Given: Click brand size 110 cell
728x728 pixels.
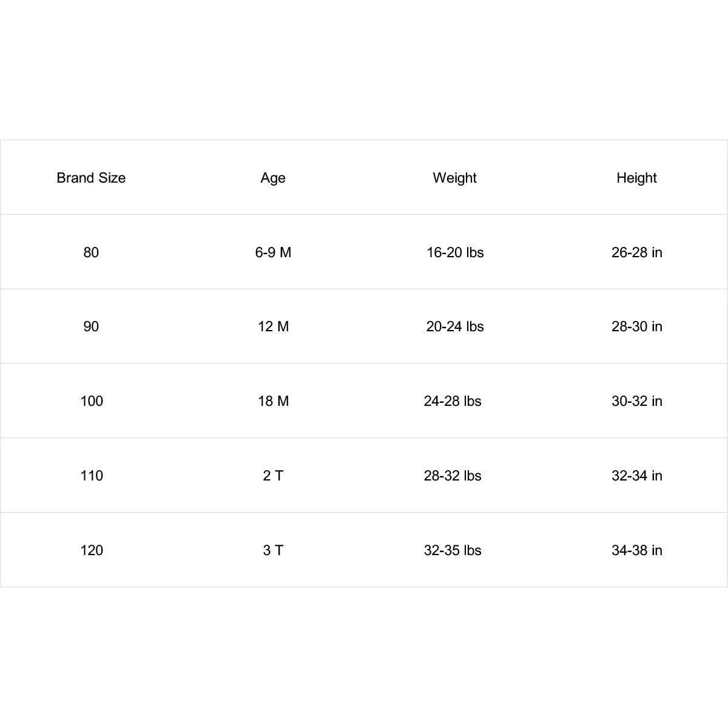Looking at the screenshot, I should [x=92, y=476].
